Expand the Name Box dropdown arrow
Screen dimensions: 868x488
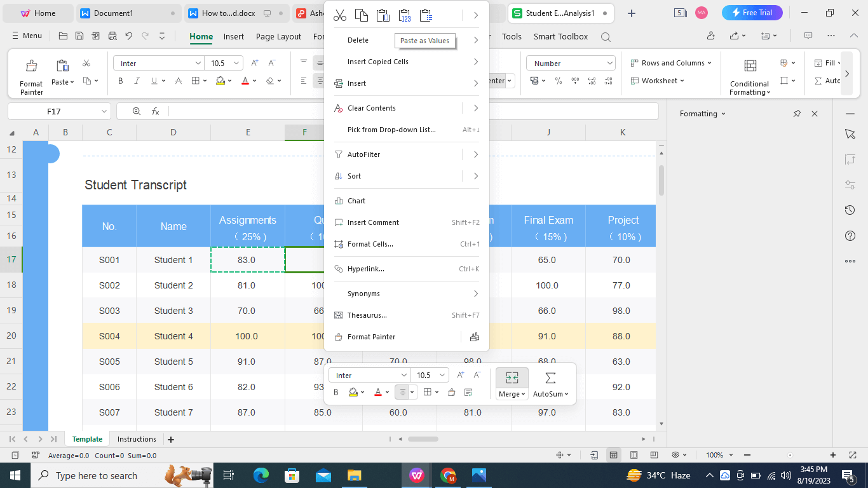point(105,111)
